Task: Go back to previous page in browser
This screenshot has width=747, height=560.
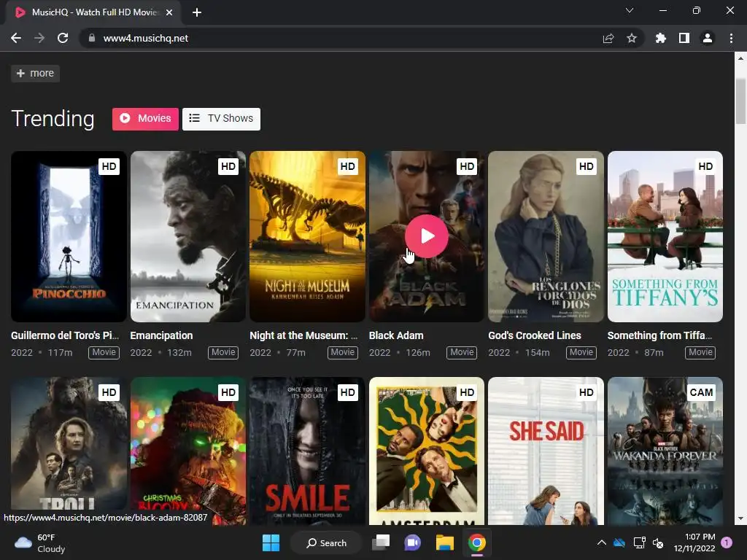Action: 16,38
